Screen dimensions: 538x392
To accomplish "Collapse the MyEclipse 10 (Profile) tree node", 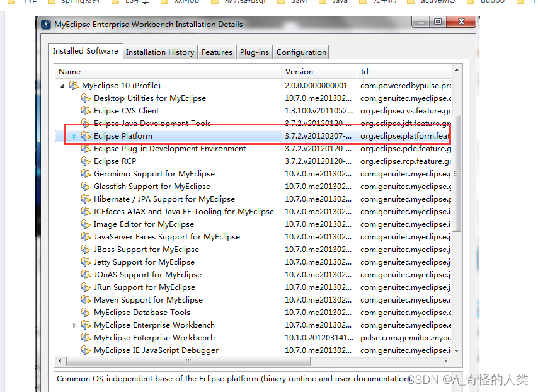I will pyautogui.click(x=62, y=86).
